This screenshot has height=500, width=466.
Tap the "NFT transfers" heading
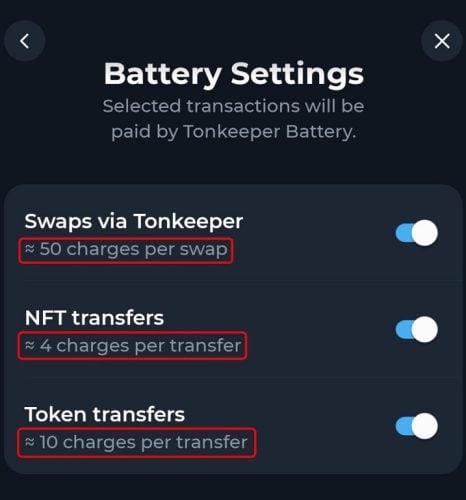(94, 318)
